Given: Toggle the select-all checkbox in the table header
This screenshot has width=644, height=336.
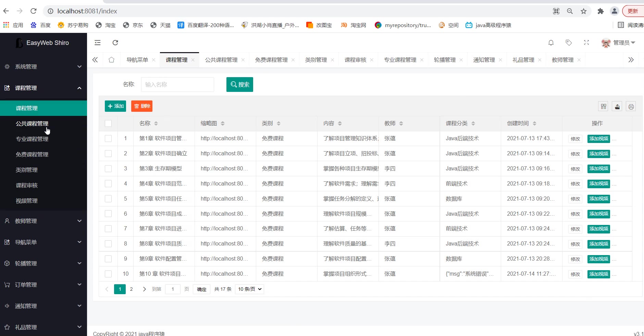Looking at the screenshot, I should [x=108, y=123].
